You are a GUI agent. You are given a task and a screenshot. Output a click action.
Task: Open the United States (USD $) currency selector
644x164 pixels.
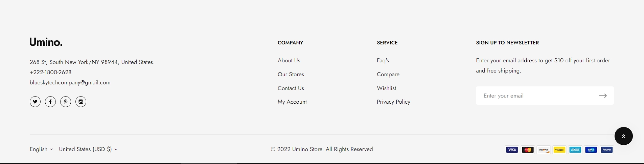pyautogui.click(x=88, y=149)
